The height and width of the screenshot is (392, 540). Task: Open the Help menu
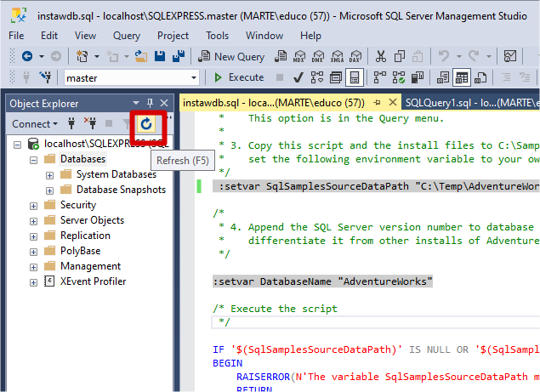click(310, 36)
